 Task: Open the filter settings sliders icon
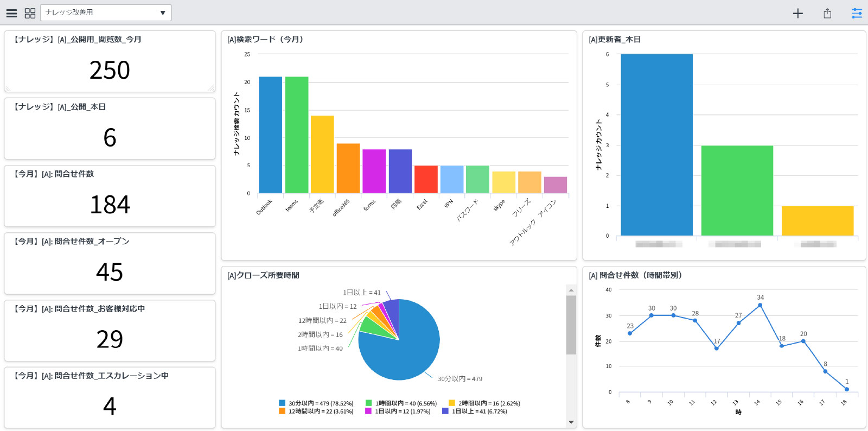(857, 13)
